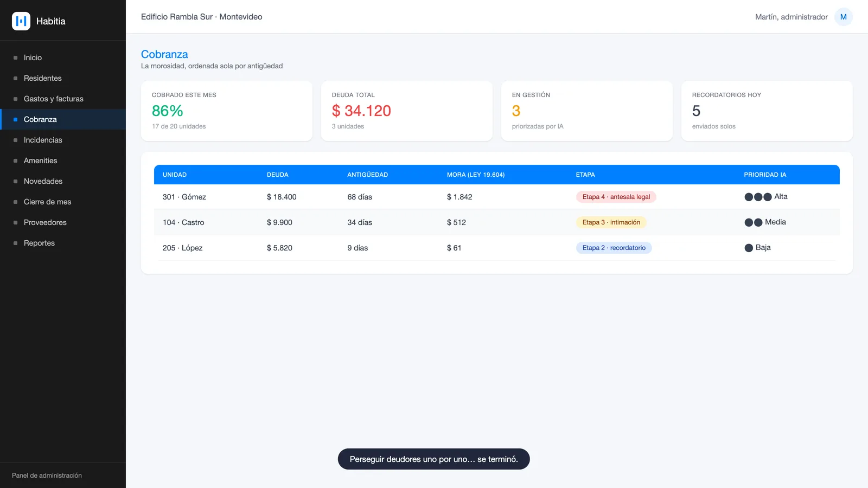Open the Deuda total $ 34.120 card
Image resolution: width=868 pixels, height=488 pixels.
[x=407, y=111]
